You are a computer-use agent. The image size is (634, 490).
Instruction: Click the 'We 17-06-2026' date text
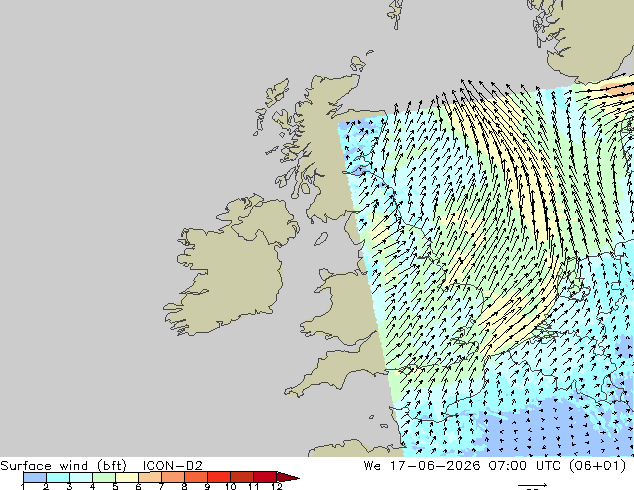pos(422,466)
